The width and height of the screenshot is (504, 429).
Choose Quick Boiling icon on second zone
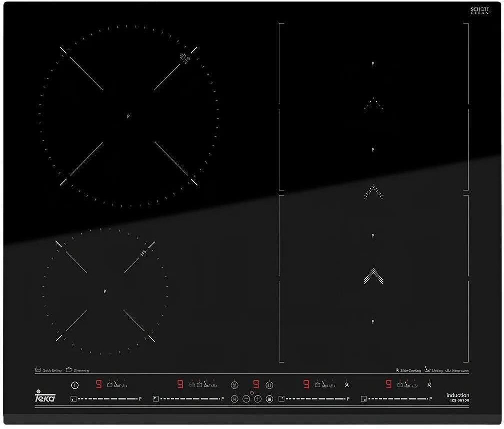click(192, 385)
